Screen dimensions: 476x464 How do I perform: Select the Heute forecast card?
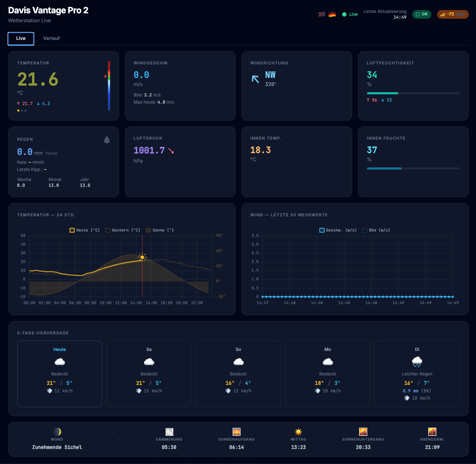(60, 374)
